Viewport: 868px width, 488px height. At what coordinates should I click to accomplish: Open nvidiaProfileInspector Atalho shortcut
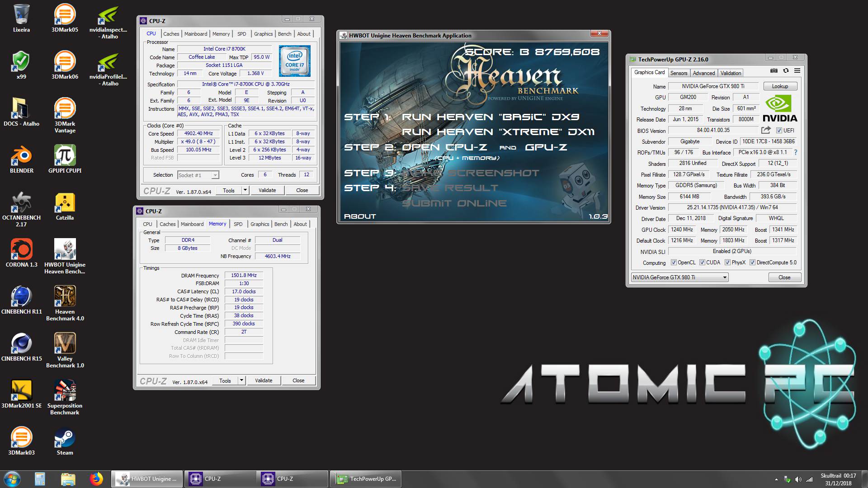pos(108,68)
